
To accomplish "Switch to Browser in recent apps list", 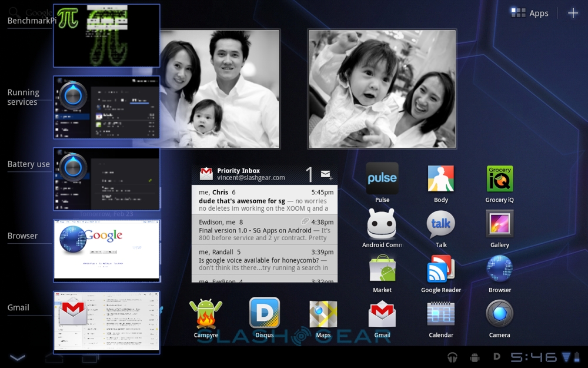I will (x=106, y=251).
